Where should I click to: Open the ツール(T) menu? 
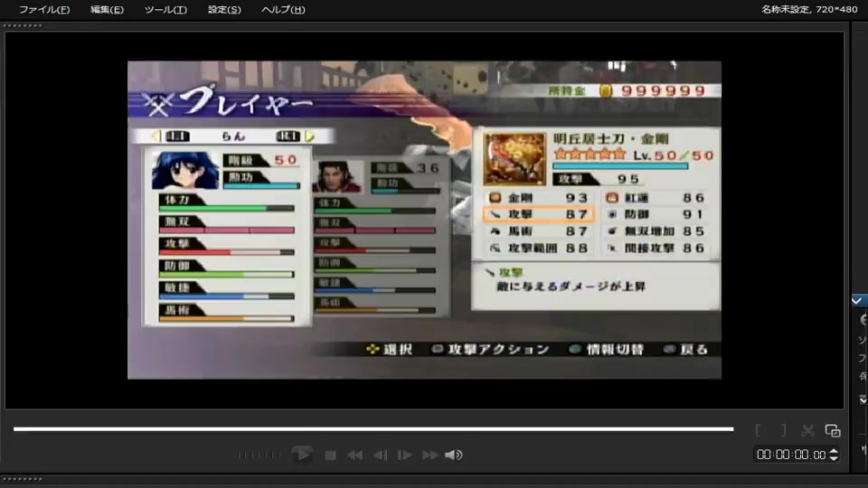(x=165, y=9)
